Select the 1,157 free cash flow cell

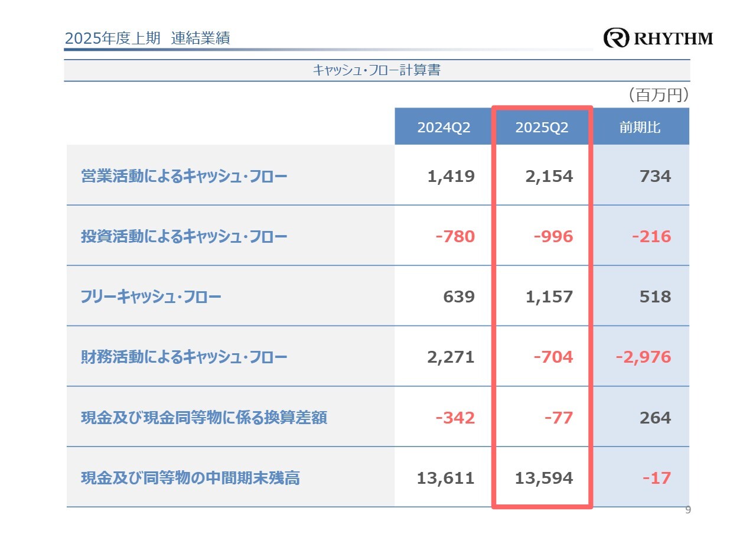549,297
